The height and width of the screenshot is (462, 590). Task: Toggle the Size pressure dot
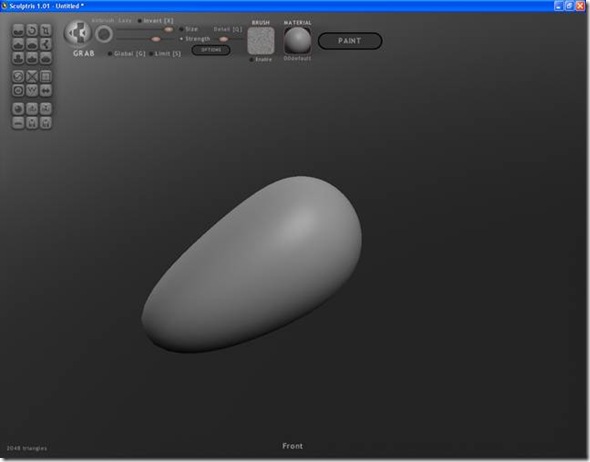(181, 29)
